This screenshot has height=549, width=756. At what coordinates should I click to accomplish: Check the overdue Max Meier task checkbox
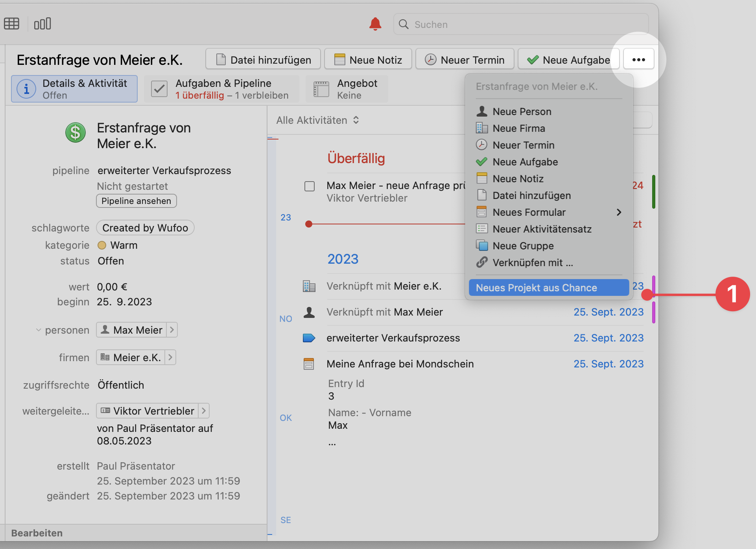click(310, 186)
